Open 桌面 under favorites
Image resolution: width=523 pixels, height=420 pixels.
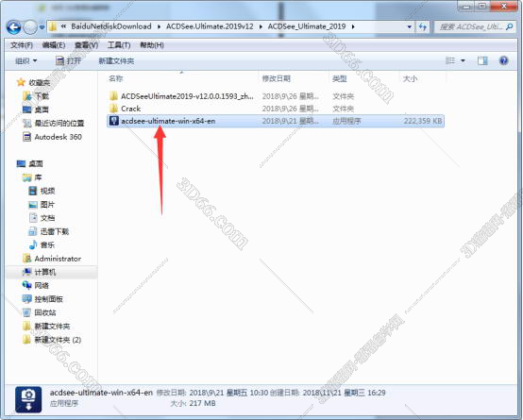tap(42, 109)
